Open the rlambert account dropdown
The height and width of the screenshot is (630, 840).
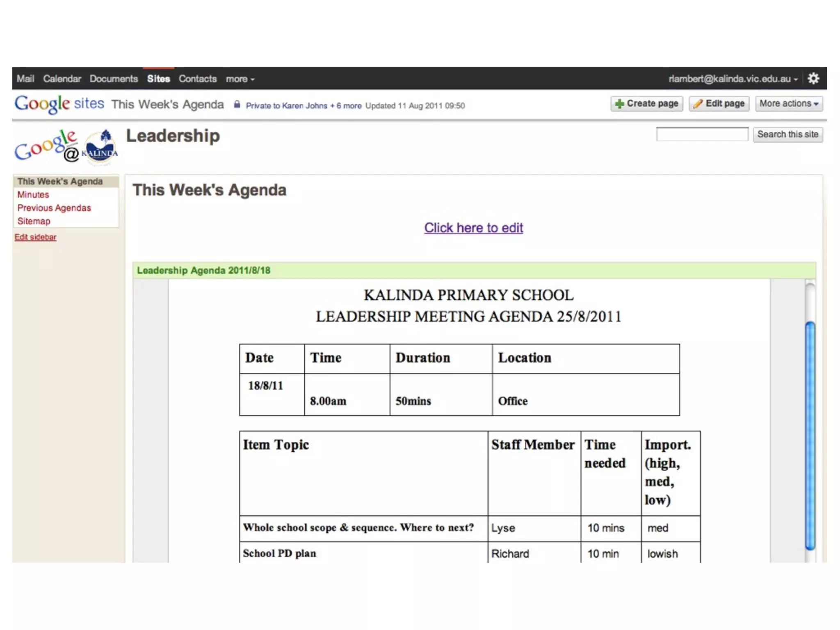click(x=733, y=79)
